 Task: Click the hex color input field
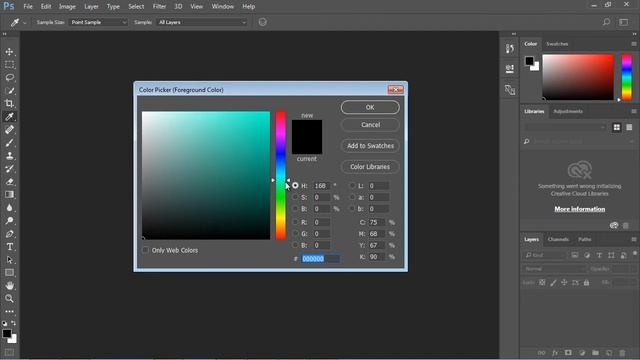320,258
